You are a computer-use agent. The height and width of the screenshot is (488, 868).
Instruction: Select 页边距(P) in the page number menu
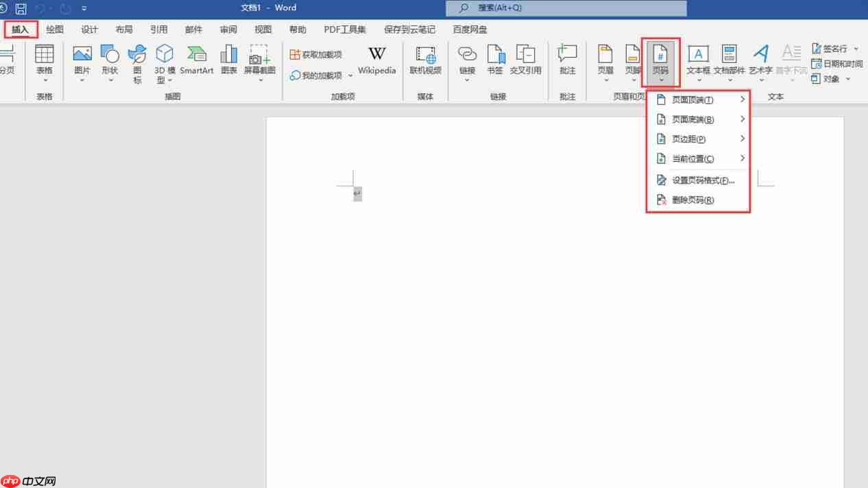point(698,139)
